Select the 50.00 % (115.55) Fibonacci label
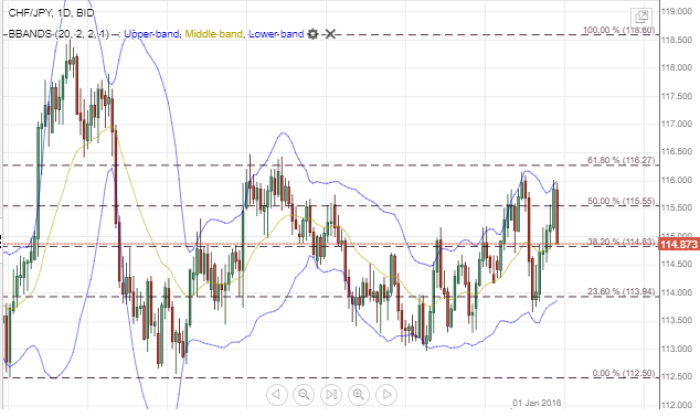The height and width of the screenshot is (417, 700). tap(621, 201)
